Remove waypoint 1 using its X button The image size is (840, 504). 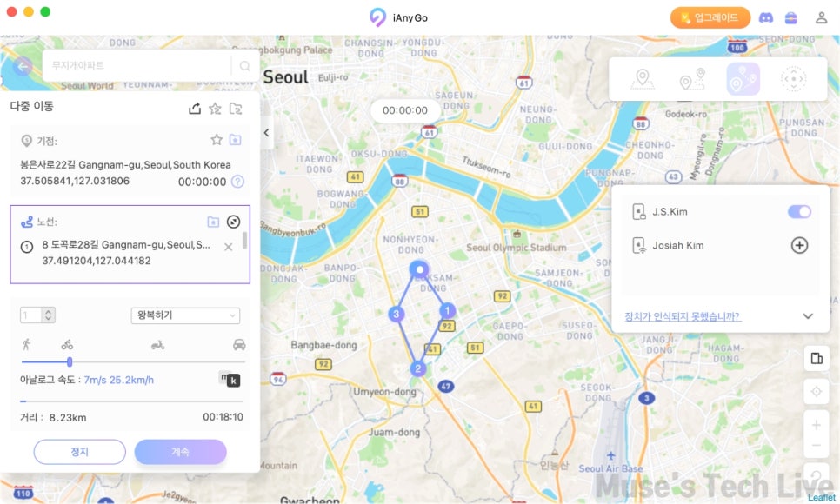[228, 247]
